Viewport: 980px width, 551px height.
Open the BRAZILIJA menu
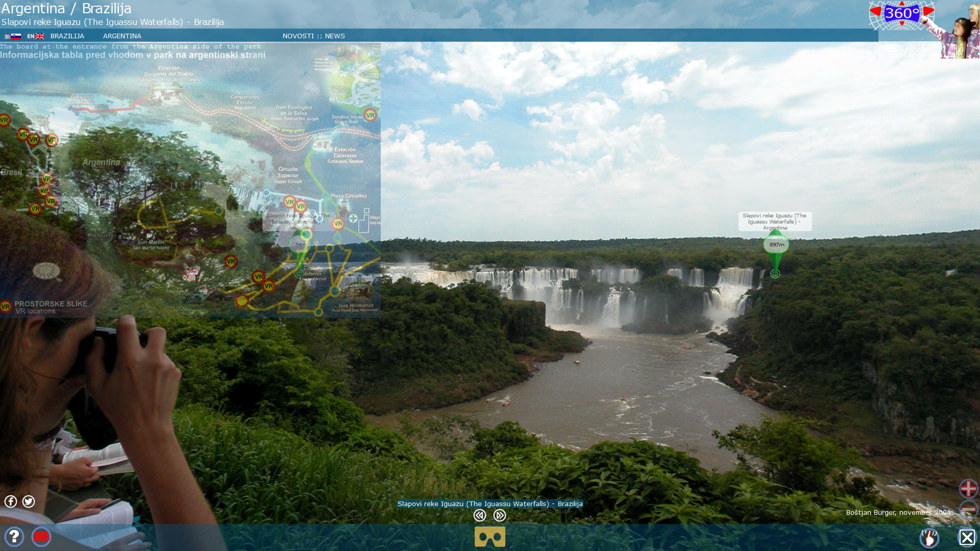point(67,36)
